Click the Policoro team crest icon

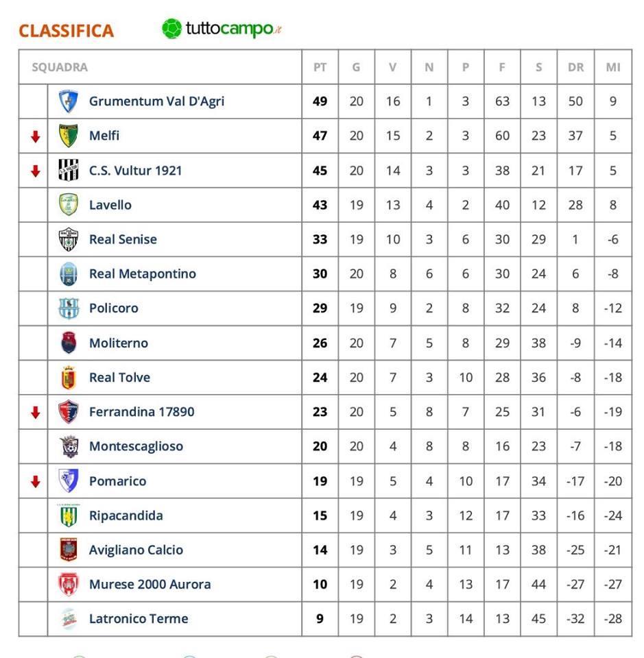tap(68, 308)
